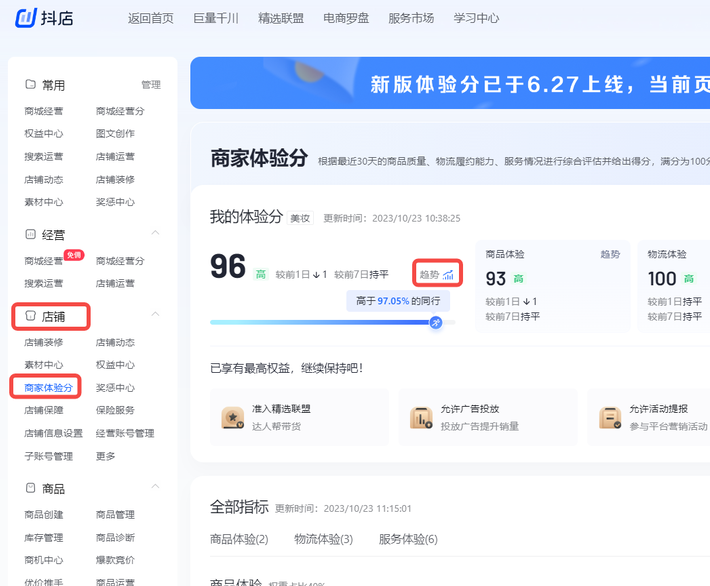Switch to the 物流体验(3) tab
Viewport: 710px width, 586px height.
click(323, 539)
